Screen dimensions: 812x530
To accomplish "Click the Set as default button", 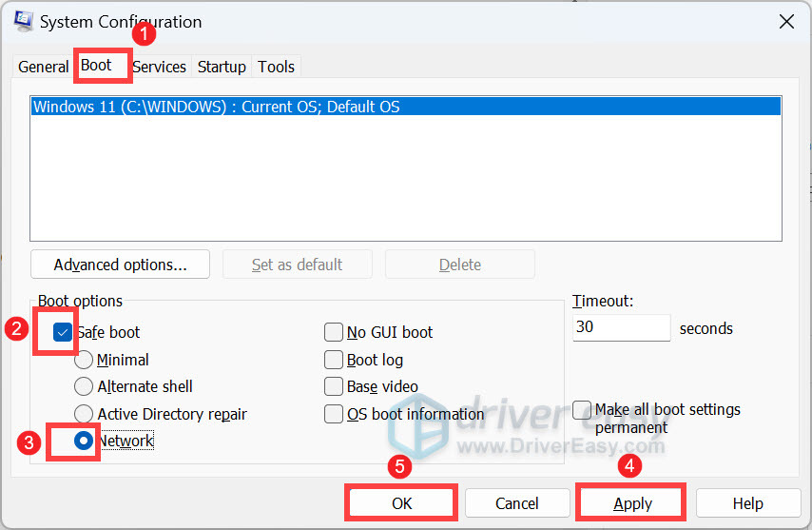I will point(298,265).
